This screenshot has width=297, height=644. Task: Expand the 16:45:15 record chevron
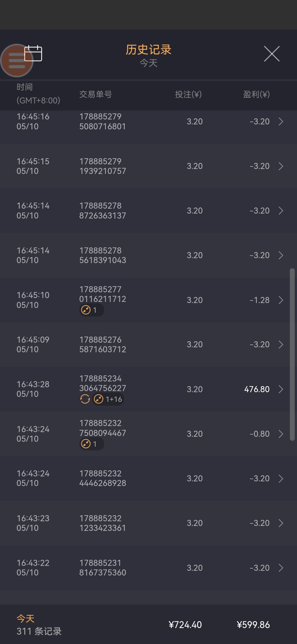coord(281,166)
